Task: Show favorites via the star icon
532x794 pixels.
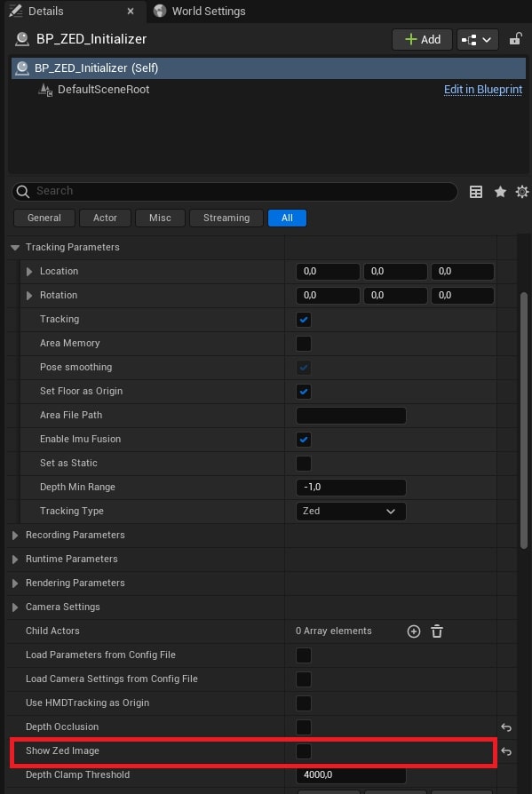Action: (x=500, y=192)
